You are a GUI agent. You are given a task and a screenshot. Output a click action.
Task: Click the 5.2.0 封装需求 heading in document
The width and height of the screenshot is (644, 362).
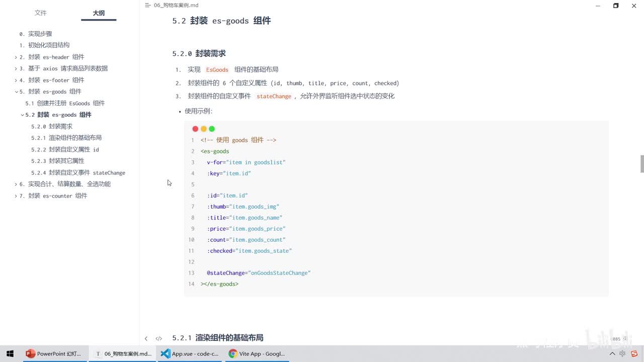[199, 53]
